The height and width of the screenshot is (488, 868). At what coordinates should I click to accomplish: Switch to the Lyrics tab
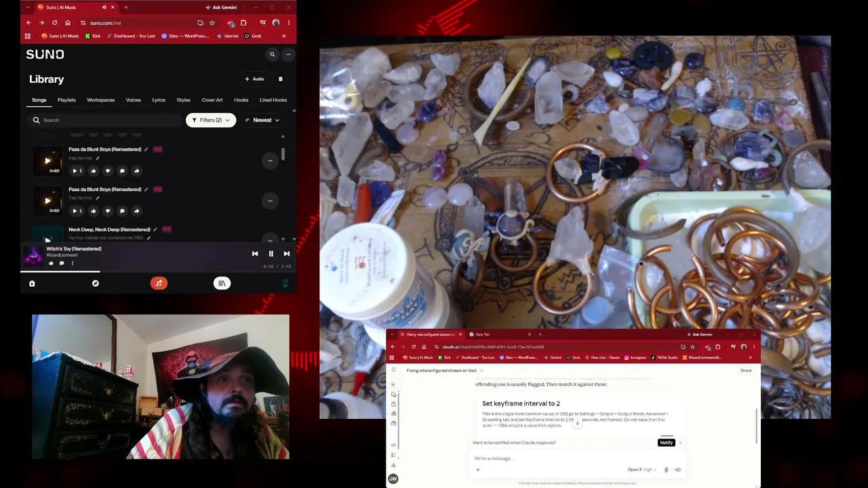tap(159, 100)
